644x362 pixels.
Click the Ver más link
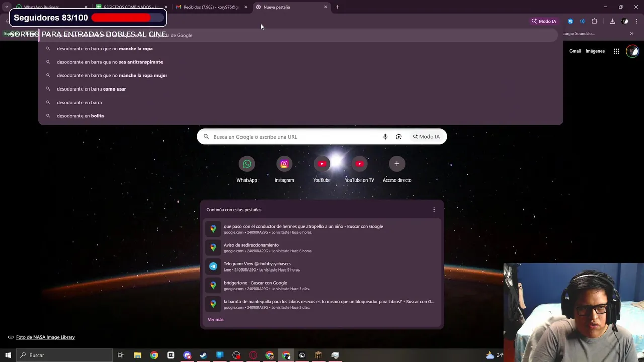point(216,320)
